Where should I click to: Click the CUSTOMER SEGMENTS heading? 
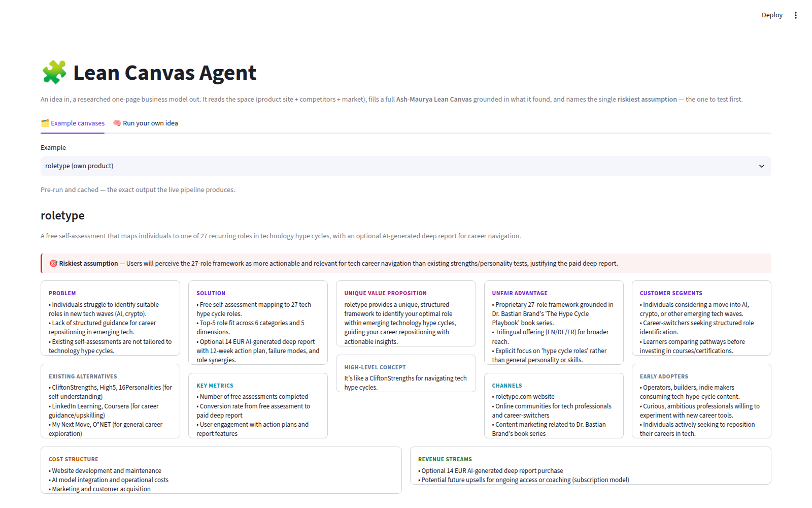point(671,293)
